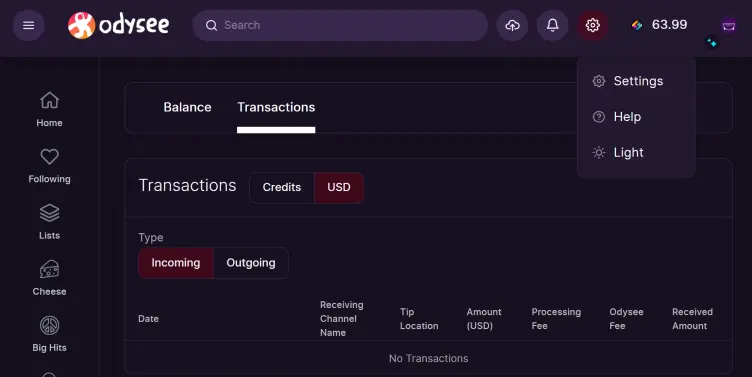Close the settings gear menu
752x377 pixels.
pos(593,25)
